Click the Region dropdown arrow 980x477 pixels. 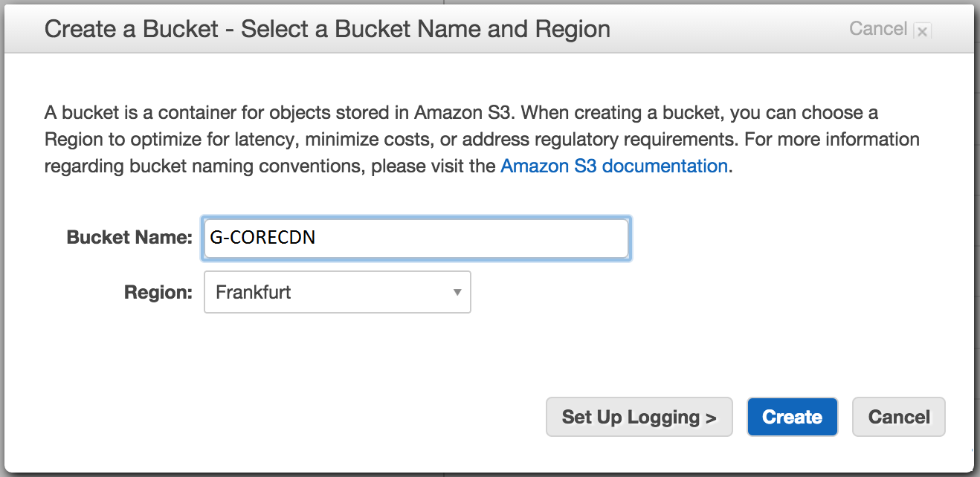click(457, 293)
